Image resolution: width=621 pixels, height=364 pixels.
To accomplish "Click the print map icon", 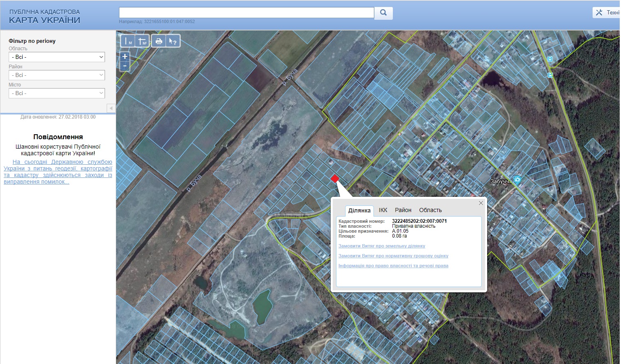I will pos(159,41).
